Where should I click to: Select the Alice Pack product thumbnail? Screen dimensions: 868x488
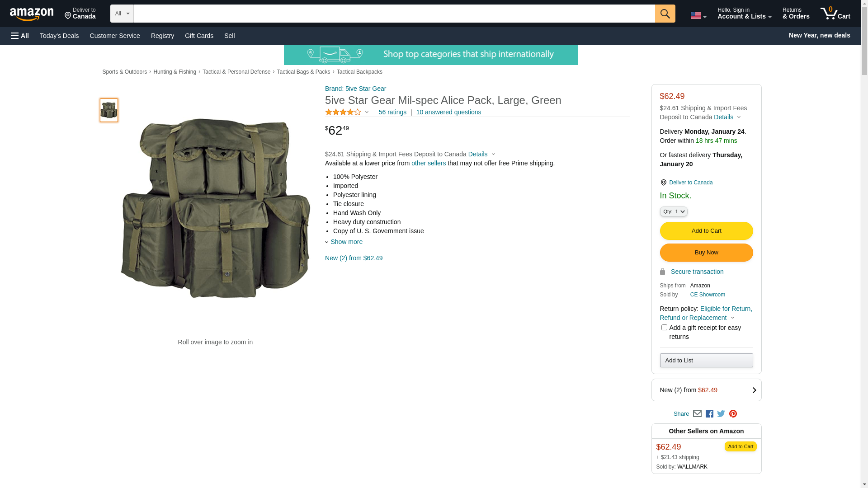(109, 110)
